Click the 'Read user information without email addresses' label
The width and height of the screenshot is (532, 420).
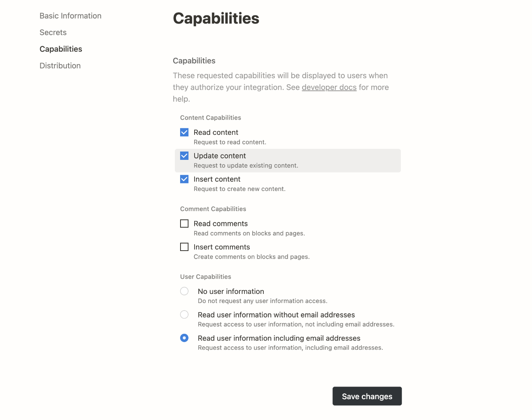point(276,315)
